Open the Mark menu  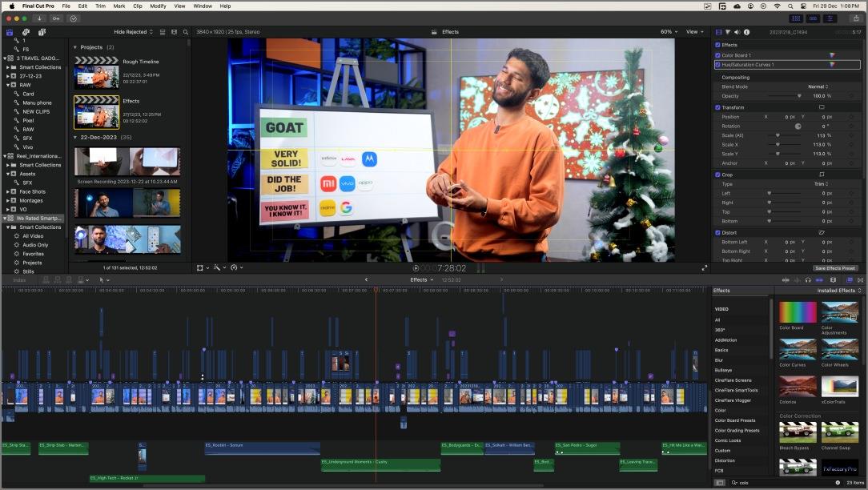(x=119, y=6)
